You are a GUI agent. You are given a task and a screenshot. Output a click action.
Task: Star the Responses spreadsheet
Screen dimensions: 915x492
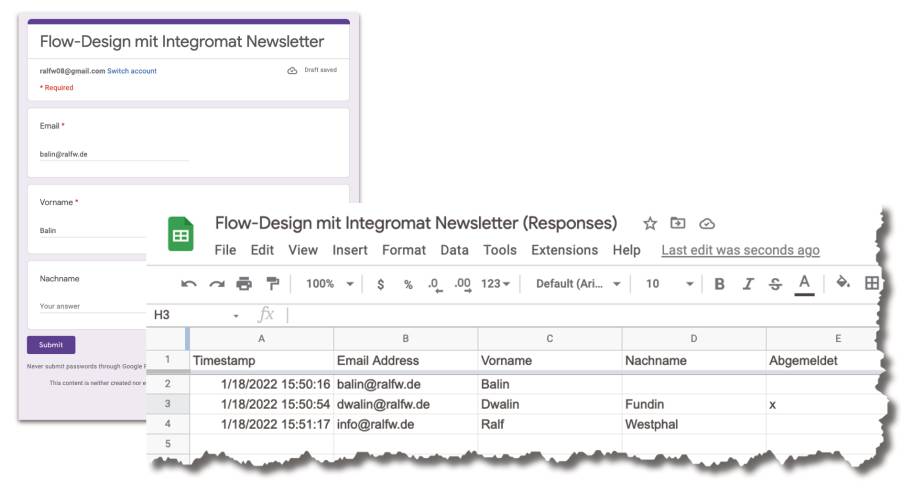(x=649, y=224)
